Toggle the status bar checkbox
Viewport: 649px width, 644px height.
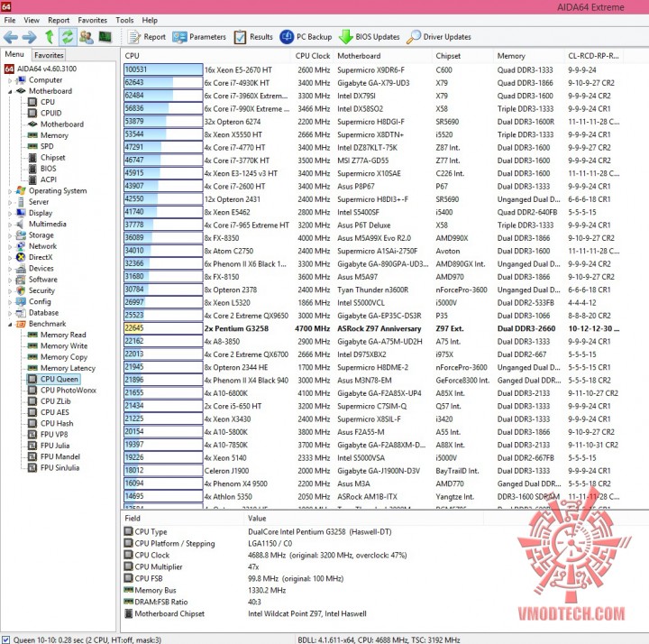point(5,639)
